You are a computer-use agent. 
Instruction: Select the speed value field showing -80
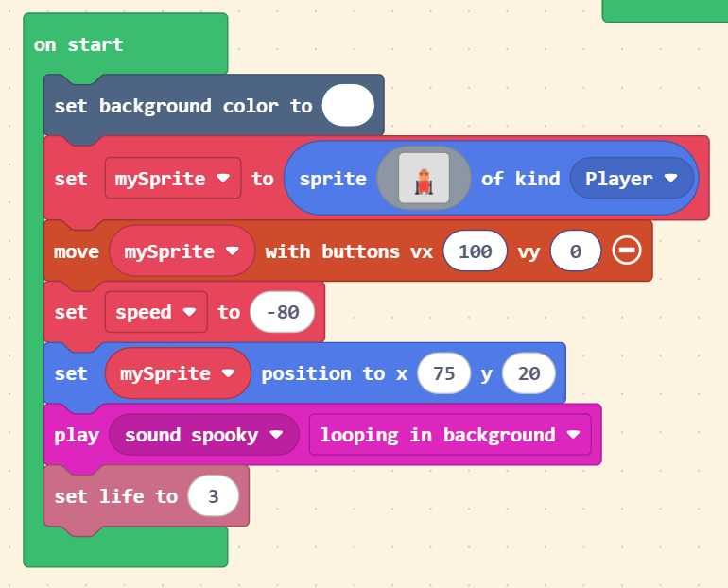pos(282,312)
